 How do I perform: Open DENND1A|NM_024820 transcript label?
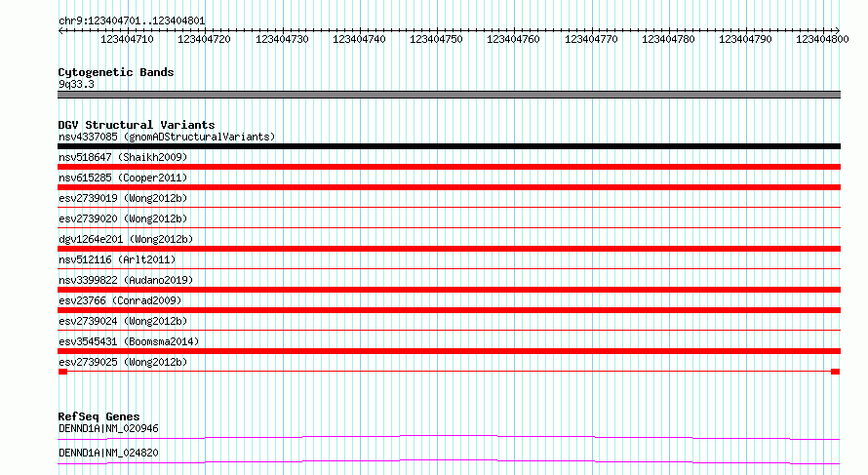point(108,453)
